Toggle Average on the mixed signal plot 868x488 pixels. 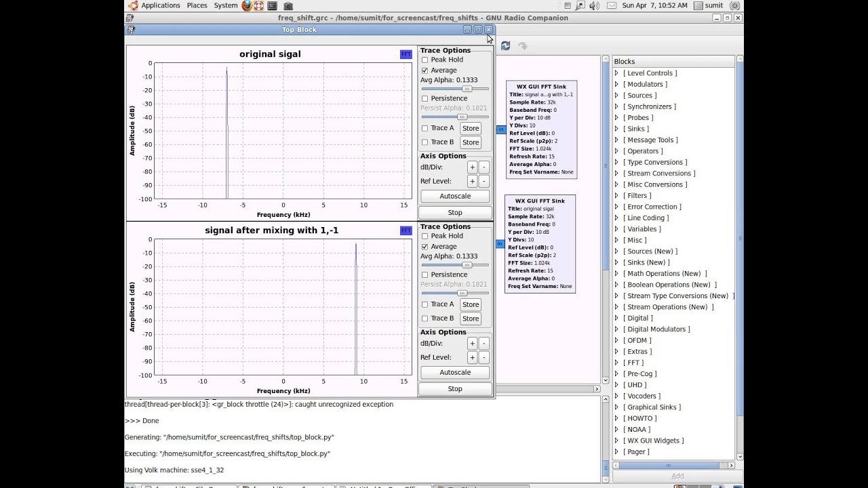(x=425, y=247)
